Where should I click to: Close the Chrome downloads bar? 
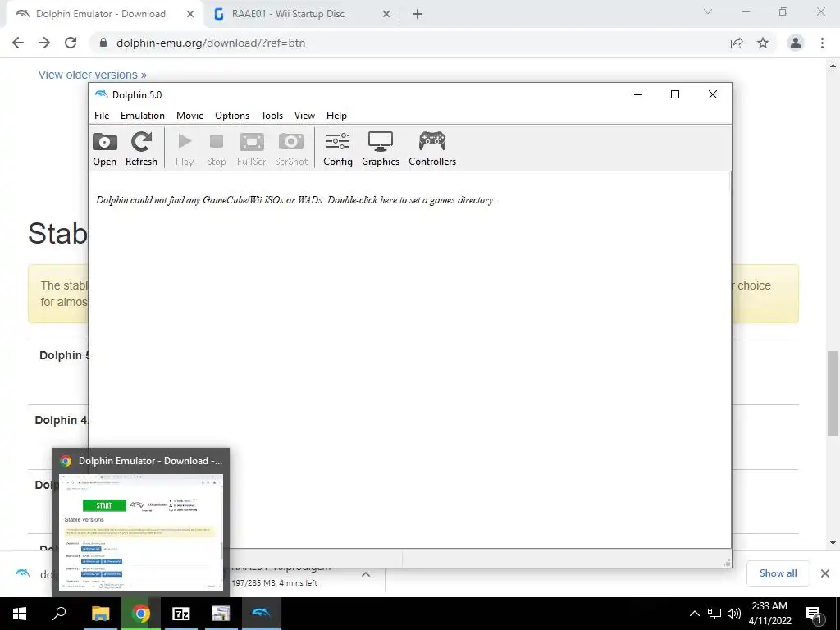tap(825, 573)
